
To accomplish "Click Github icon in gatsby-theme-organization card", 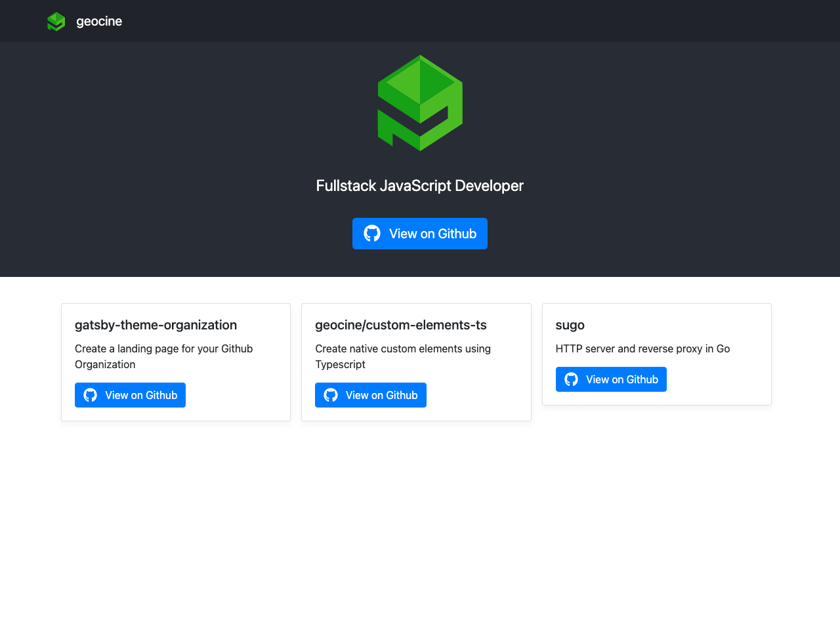I will (91, 395).
